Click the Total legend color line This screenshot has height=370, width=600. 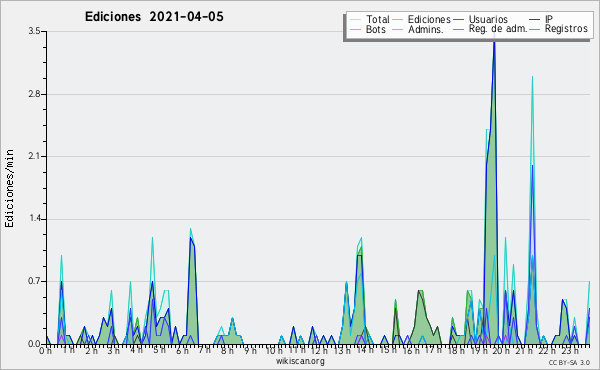pyautogui.click(x=355, y=20)
